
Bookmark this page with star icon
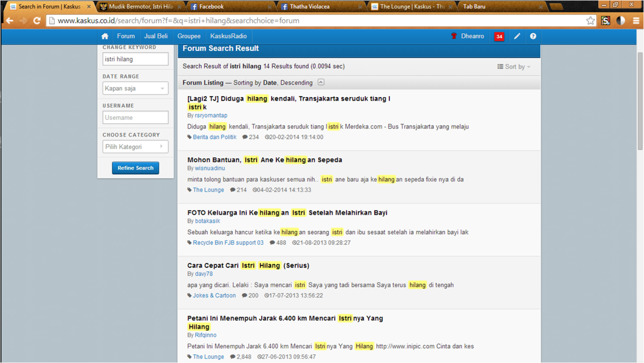591,21
